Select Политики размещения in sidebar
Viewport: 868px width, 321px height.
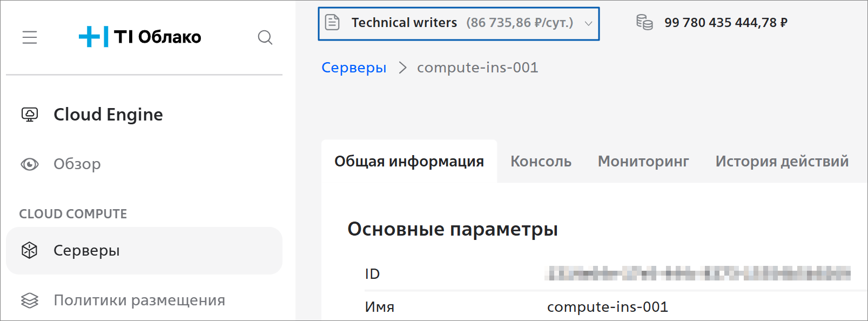coord(139,300)
